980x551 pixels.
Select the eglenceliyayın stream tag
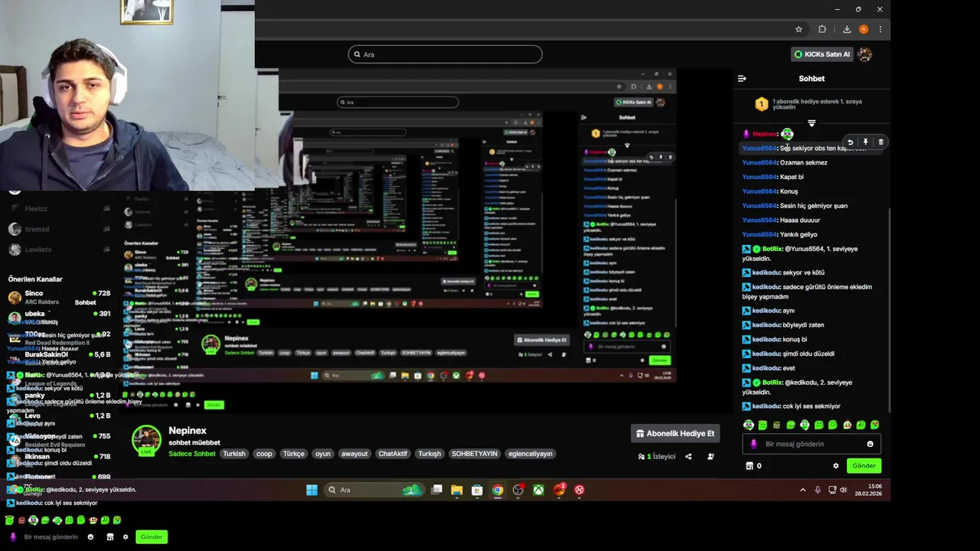(x=530, y=454)
